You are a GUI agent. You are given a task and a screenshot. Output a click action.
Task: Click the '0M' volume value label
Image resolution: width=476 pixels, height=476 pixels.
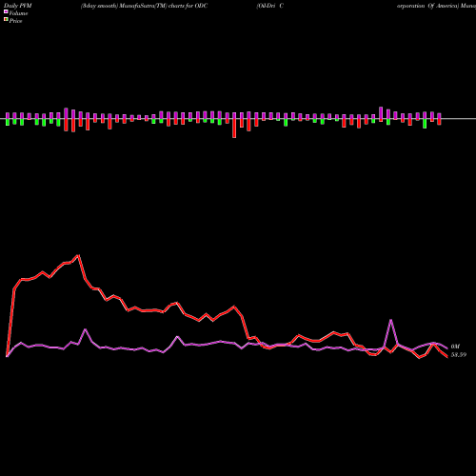coord(455,347)
